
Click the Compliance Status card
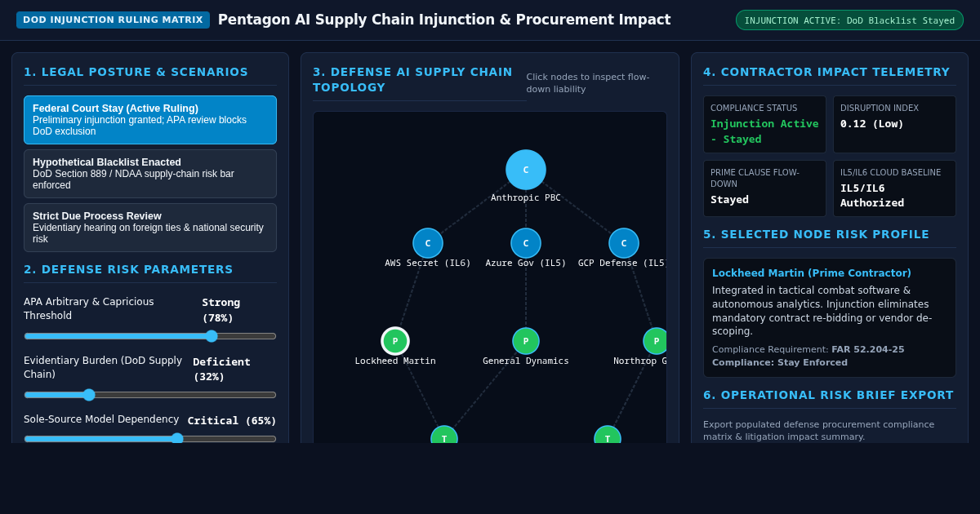[764, 125]
